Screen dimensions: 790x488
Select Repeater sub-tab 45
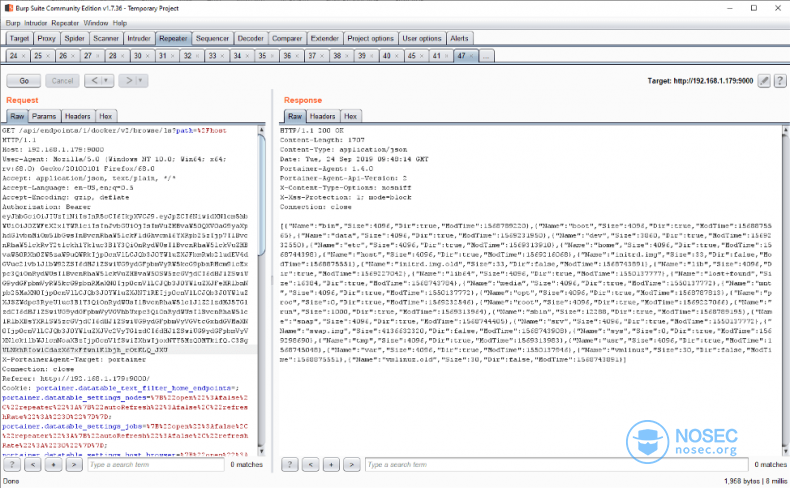412,56
